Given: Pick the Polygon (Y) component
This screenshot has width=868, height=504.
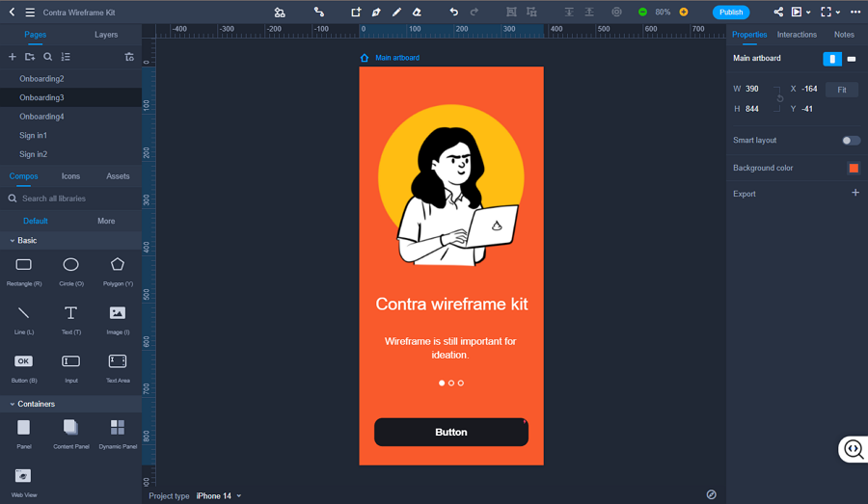Looking at the screenshot, I should (118, 272).
